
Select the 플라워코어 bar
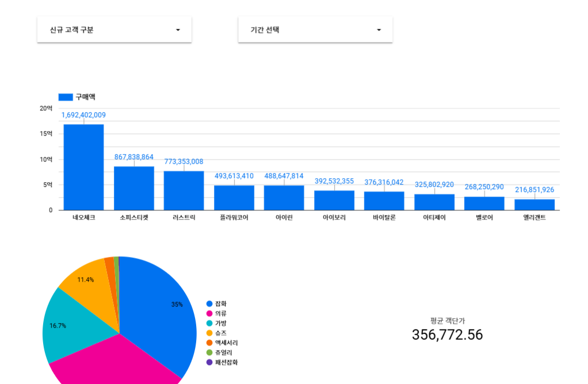pyautogui.click(x=234, y=198)
